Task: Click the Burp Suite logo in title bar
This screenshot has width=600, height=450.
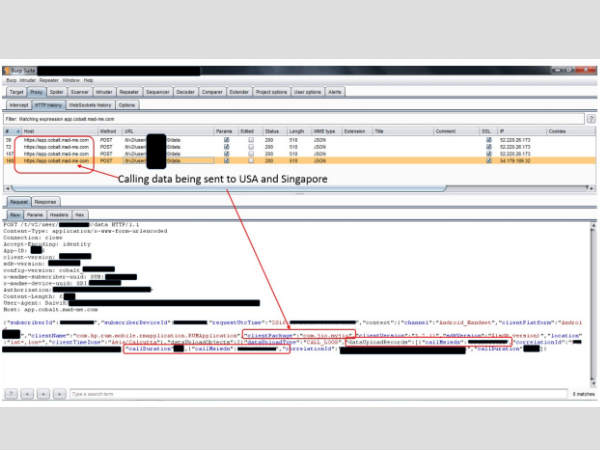Action: click(x=7, y=71)
